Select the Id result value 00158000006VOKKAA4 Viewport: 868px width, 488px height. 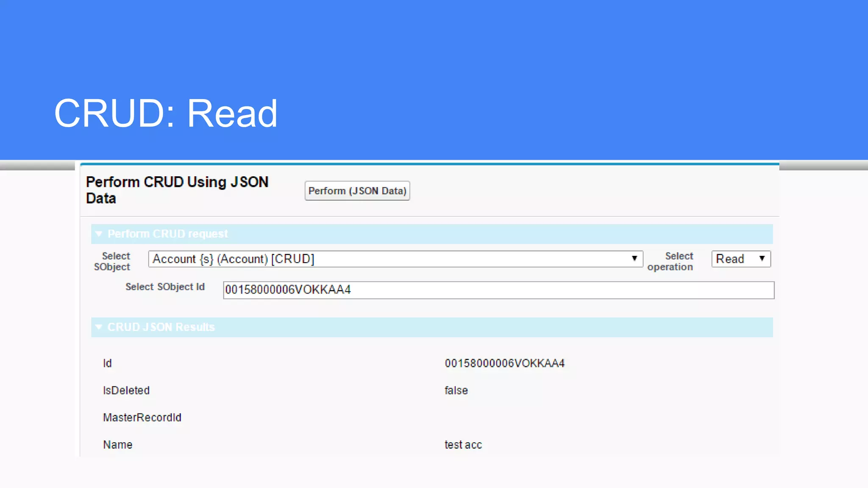tap(504, 363)
